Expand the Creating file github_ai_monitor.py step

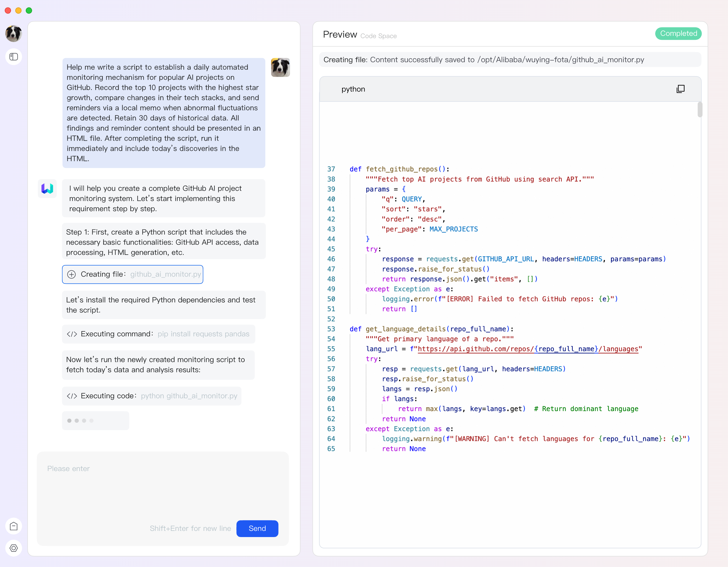[x=132, y=274]
